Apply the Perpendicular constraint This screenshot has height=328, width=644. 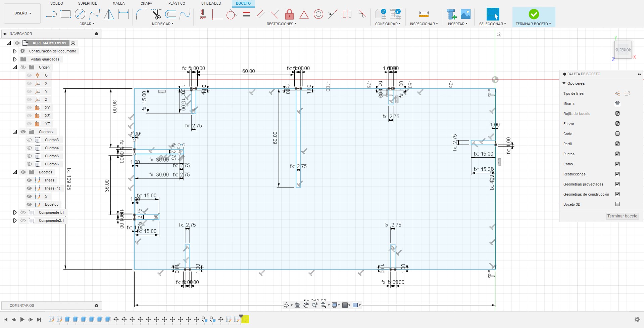(275, 14)
